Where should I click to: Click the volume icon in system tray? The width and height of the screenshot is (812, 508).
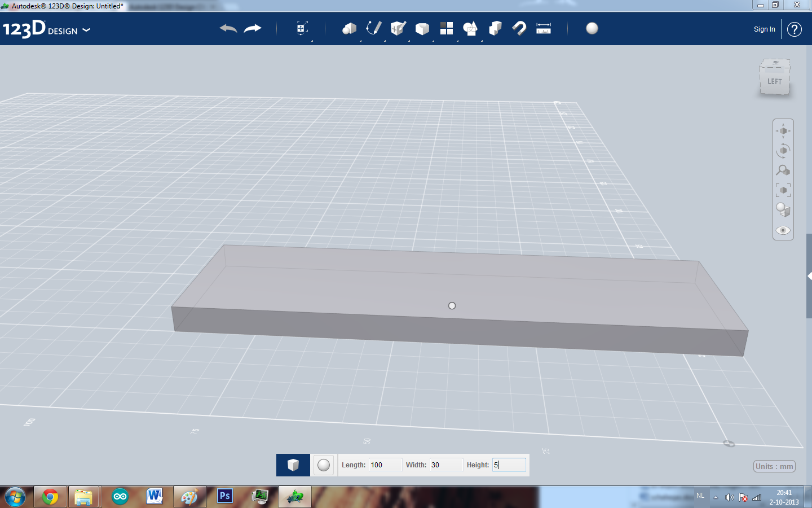pyautogui.click(x=729, y=497)
